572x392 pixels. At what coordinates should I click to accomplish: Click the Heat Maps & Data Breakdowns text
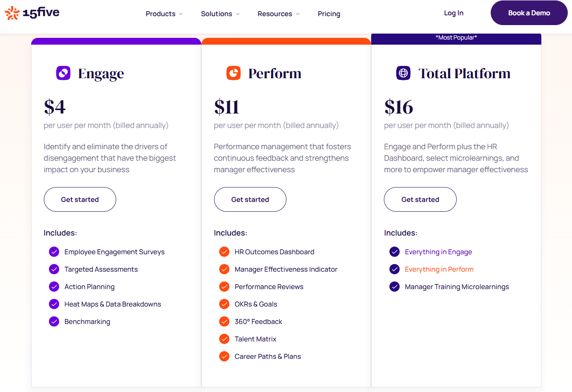point(113,304)
